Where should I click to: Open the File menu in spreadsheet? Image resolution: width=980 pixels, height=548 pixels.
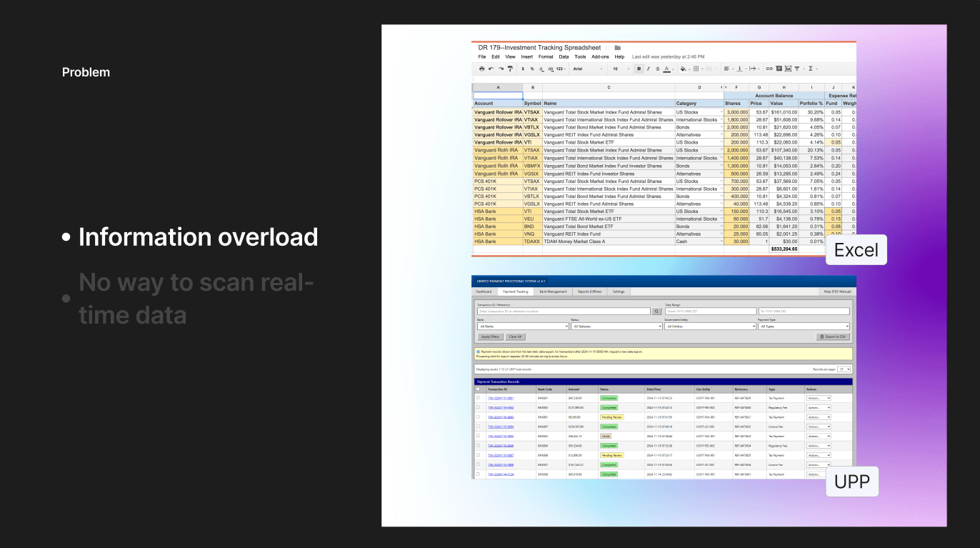[482, 56]
